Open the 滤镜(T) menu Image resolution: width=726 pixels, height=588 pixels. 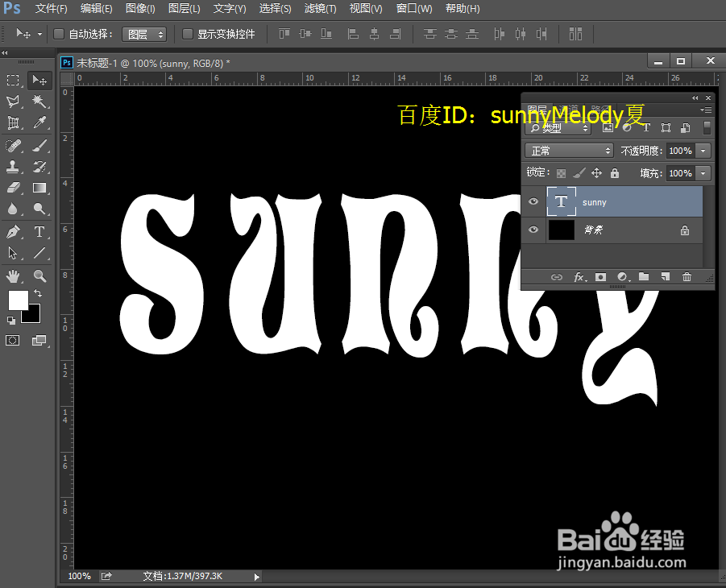point(321,8)
